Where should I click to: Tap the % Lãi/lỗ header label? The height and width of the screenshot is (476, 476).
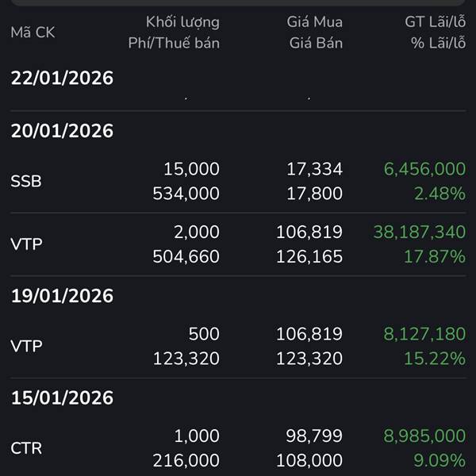tap(438, 43)
